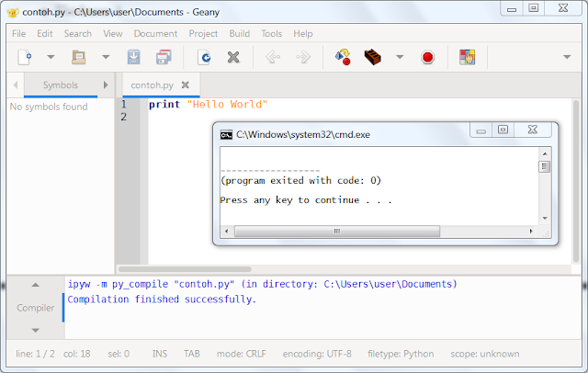This screenshot has height=373, width=588.
Task: Click the editor horizontal scrollbar
Action: (x=185, y=269)
